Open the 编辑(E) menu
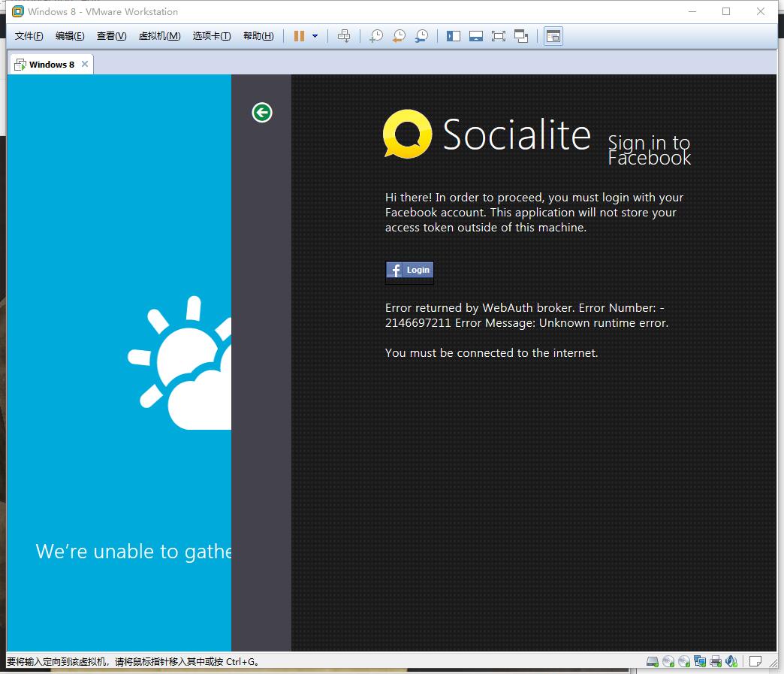This screenshot has width=784, height=674. (70, 36)
